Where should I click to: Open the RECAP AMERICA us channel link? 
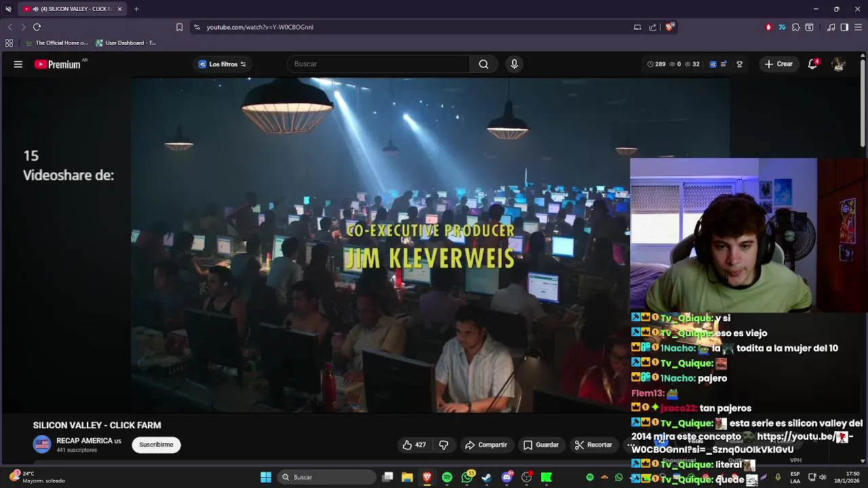pyautogui.click(x=89, y=441)
